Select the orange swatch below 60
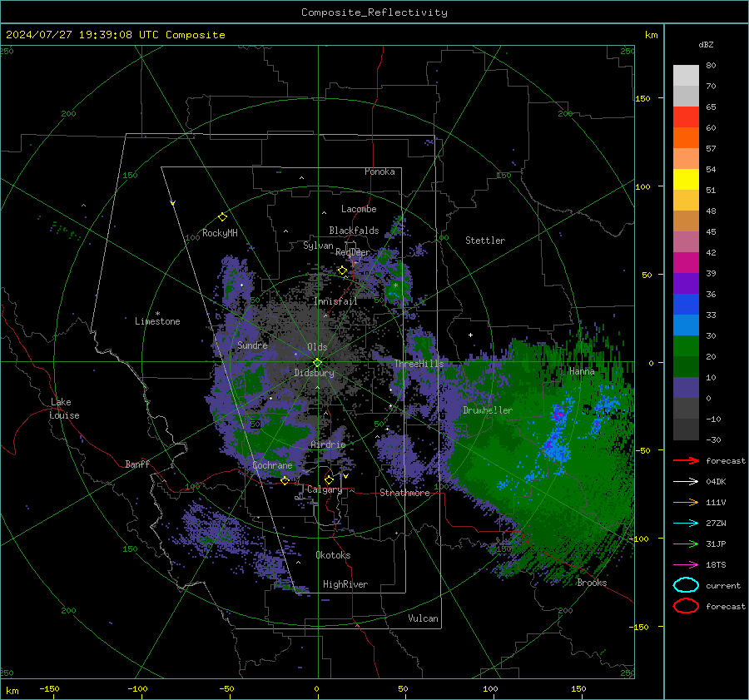Viewport: 749px width, 700px height. (x=686, y=137)
